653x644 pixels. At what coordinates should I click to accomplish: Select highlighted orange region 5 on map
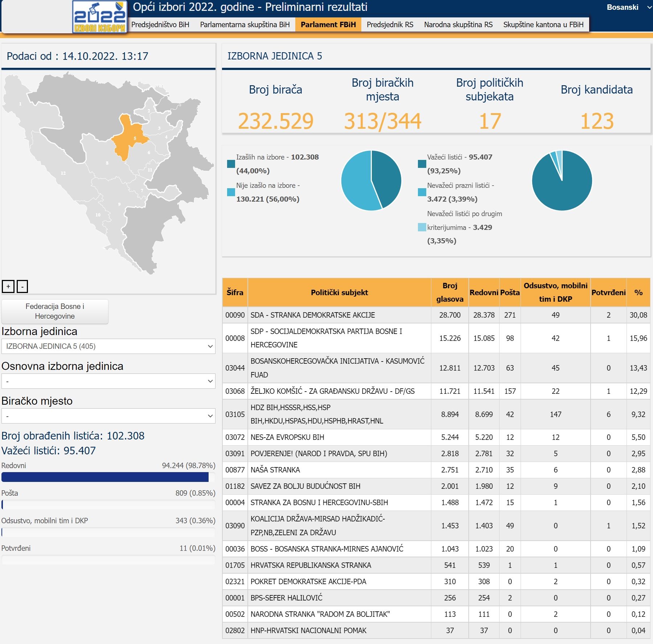(128, 139)
